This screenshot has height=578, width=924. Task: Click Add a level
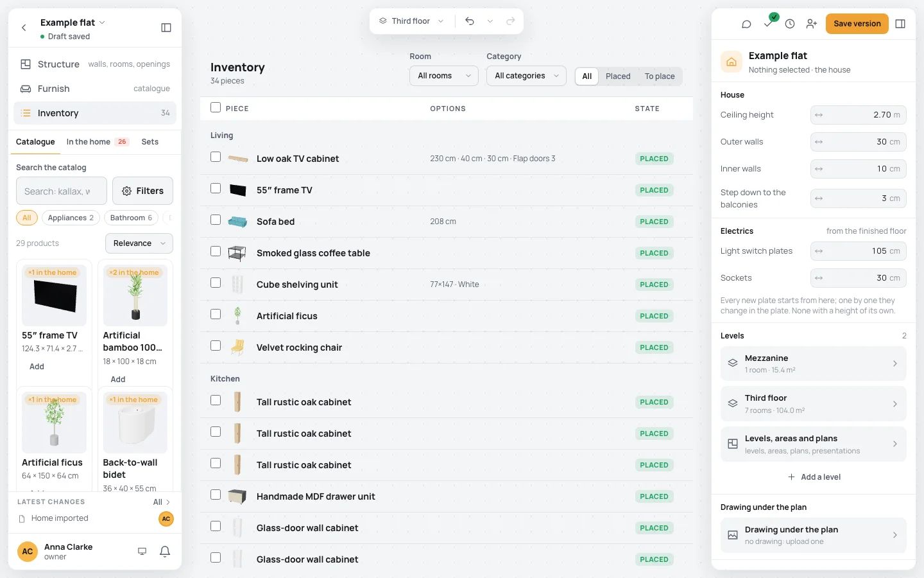click(x=814, y=477)
